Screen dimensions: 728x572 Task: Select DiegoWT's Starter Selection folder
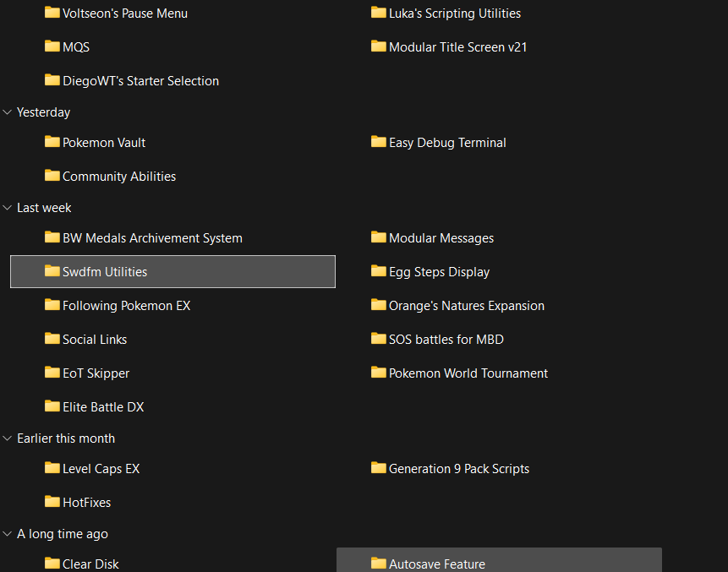tap(140, 81)
